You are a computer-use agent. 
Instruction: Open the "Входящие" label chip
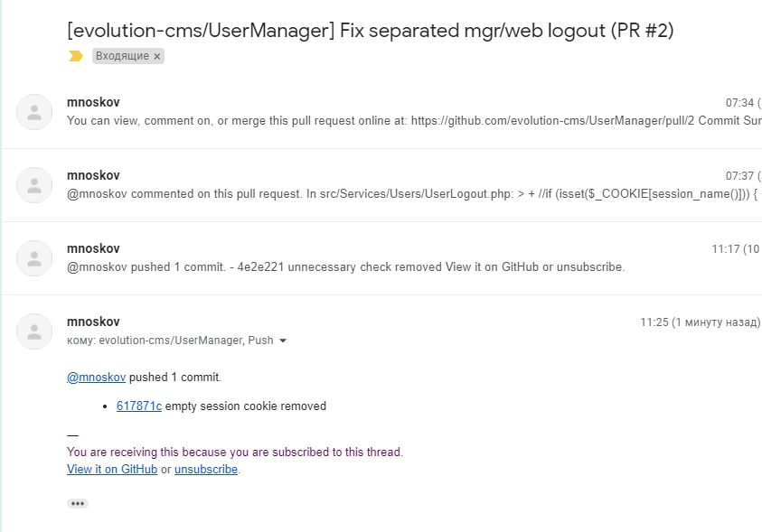tap(121, 56)
